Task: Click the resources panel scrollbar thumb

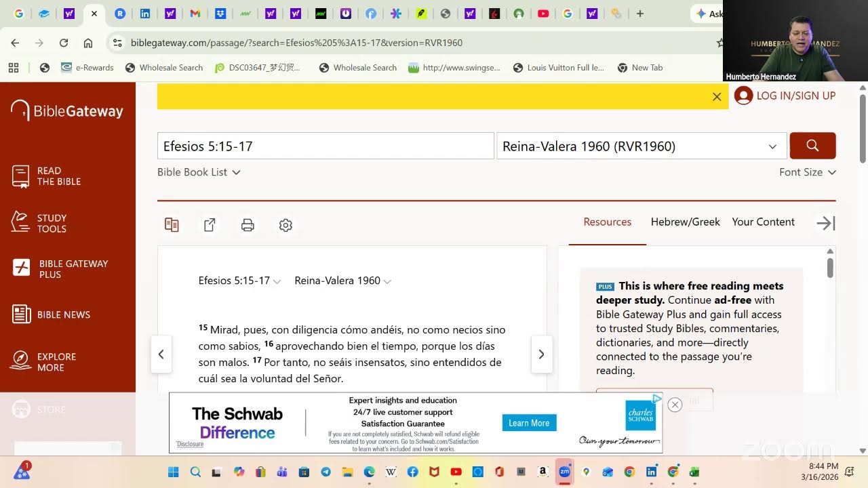Action: (x=830, y=267)
